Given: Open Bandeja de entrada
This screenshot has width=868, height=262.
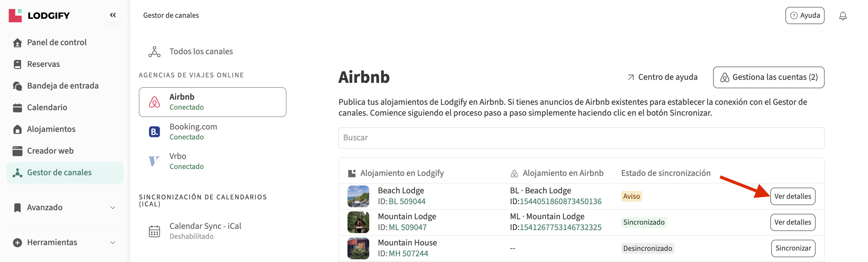Looking at the screenshot, I should click(63, 86).
